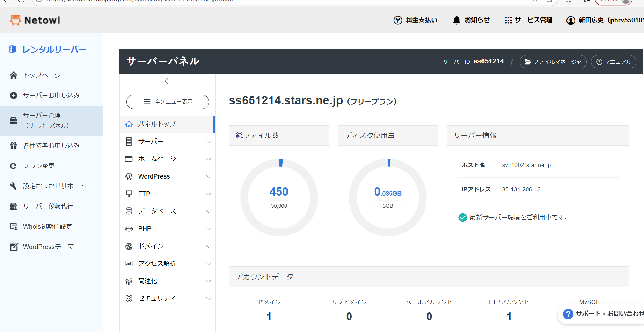Click the WordPress theme edit icon

pyautogui.click(x=14, y=247)
